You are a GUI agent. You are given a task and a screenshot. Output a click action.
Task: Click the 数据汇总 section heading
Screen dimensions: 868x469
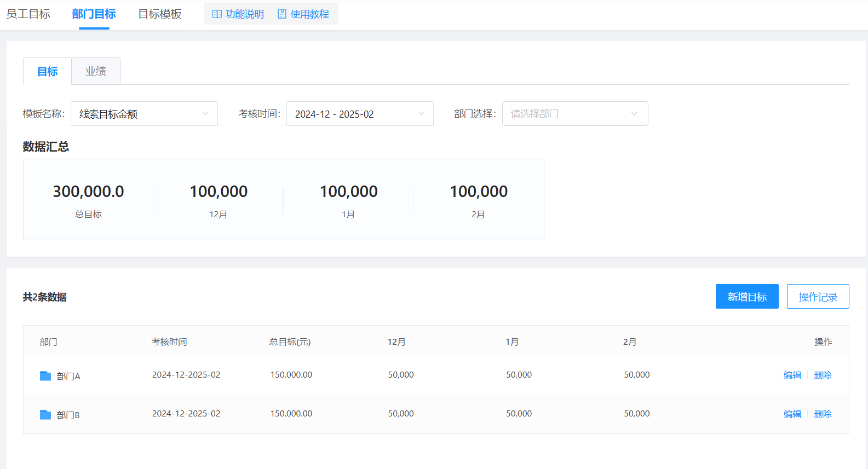46,147
